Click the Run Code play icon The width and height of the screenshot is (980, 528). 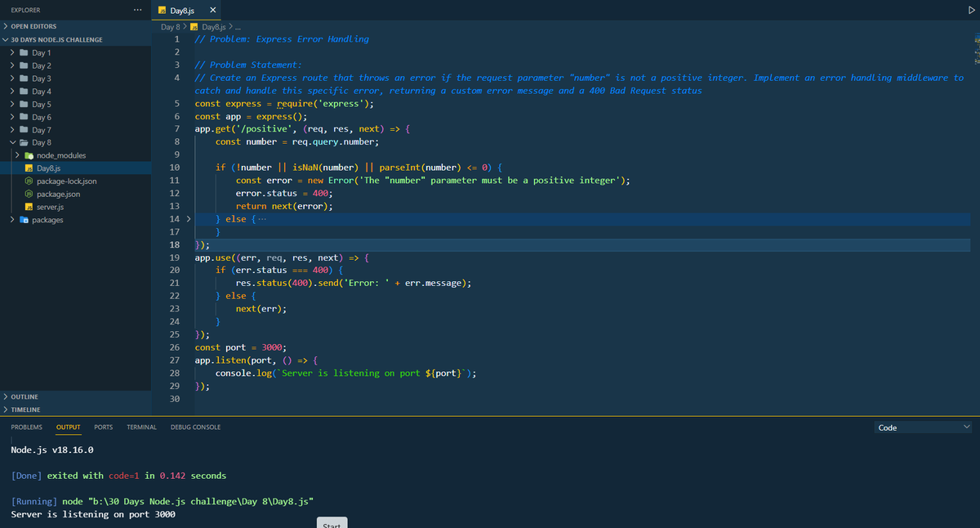[972, 10]
